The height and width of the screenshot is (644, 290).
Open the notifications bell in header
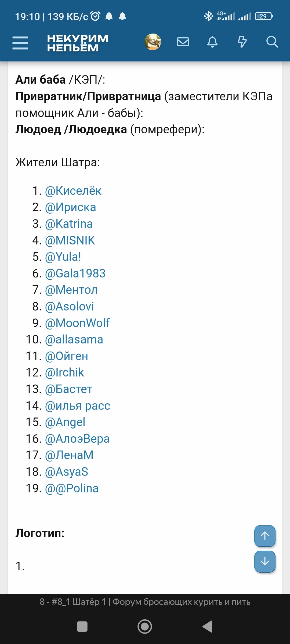coord(212,42)
